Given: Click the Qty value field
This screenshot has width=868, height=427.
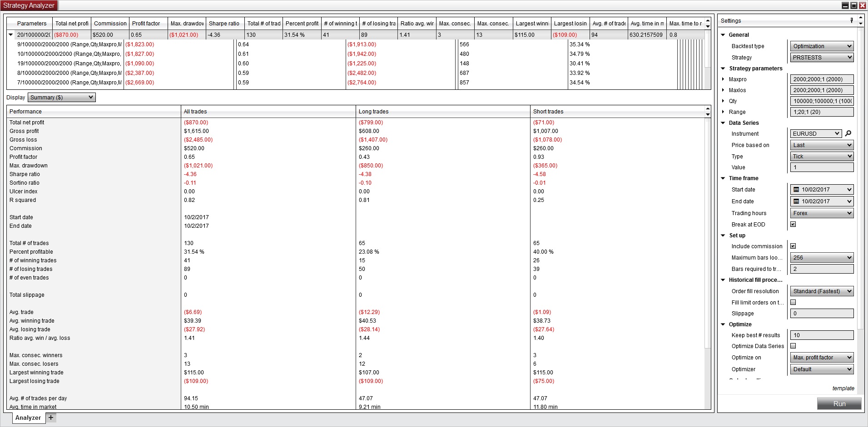Looking at the screenshot, I should click(822, 101).
